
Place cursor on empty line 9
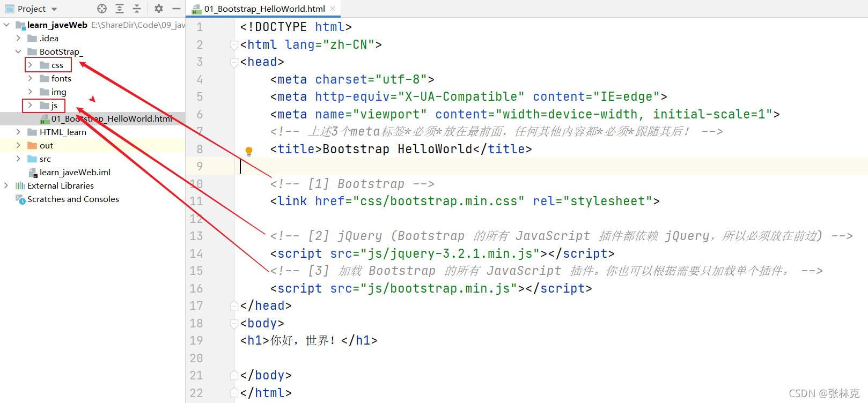tap(551, 166)
